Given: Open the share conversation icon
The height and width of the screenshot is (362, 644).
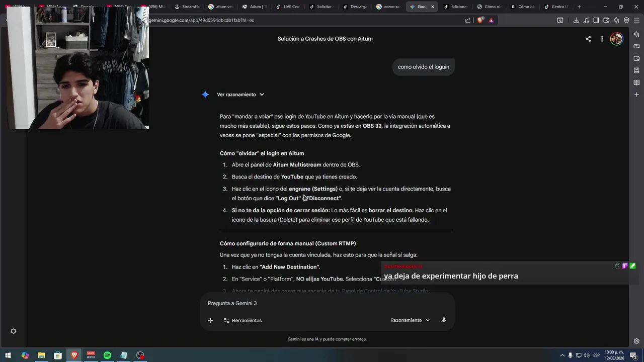Looking at the screenshot, I should click(588, 39).
